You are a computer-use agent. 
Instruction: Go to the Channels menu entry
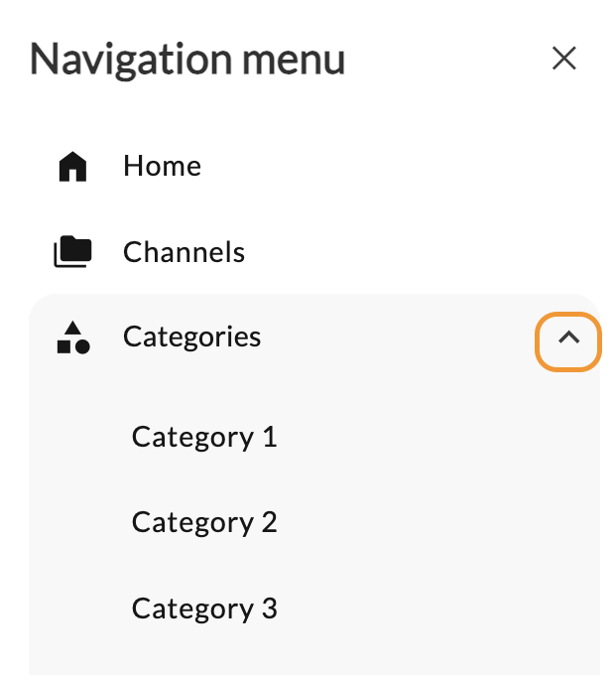(x=185, y=252)
